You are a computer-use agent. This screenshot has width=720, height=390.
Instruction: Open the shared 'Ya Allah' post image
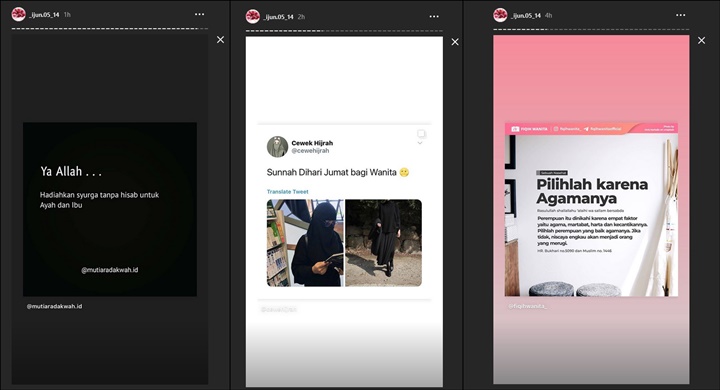point(110,209)
